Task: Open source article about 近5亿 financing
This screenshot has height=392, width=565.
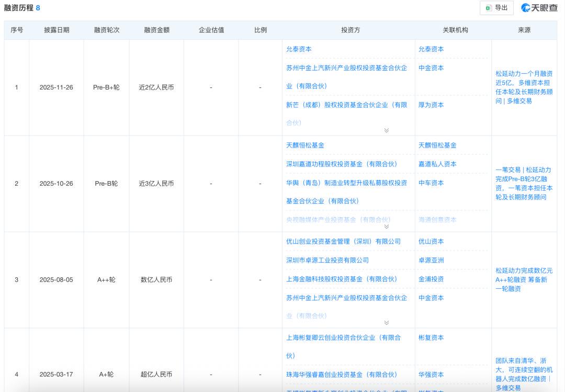Action: [524, 87]
